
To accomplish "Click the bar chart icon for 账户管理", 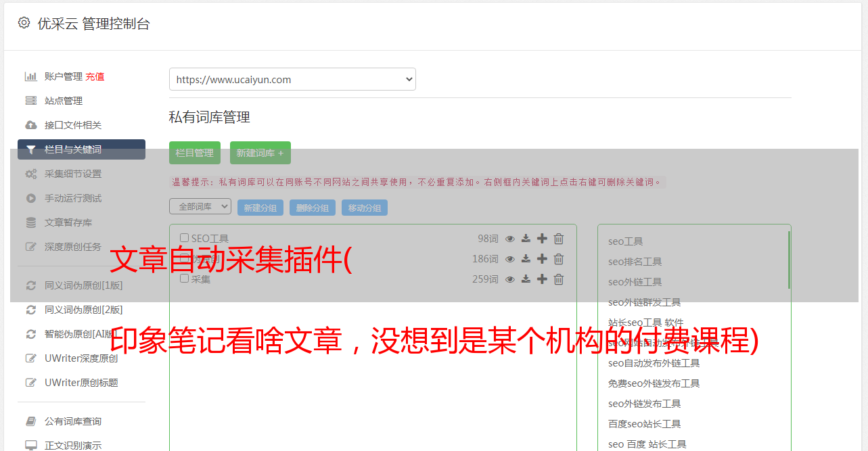I will click(30, 76).
